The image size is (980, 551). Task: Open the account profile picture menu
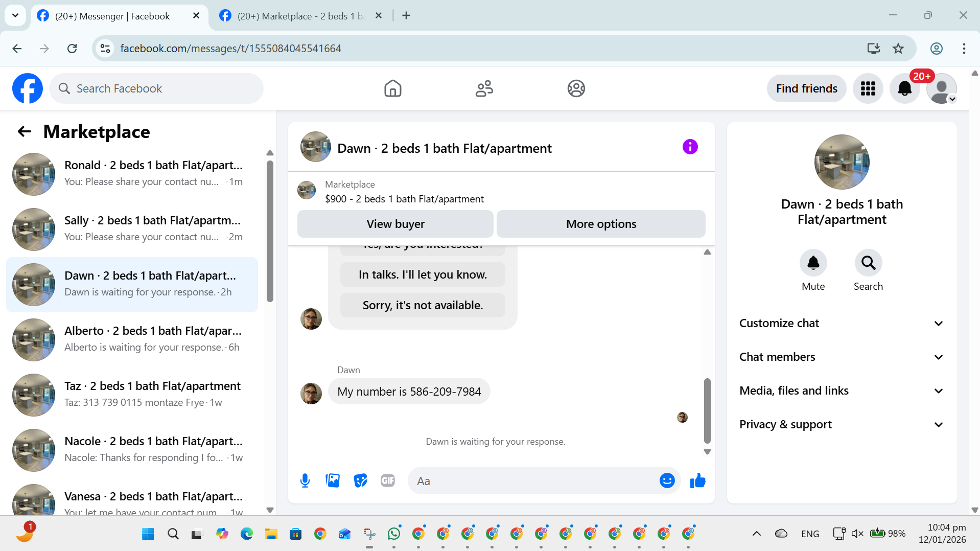click(x=941, y=88)
